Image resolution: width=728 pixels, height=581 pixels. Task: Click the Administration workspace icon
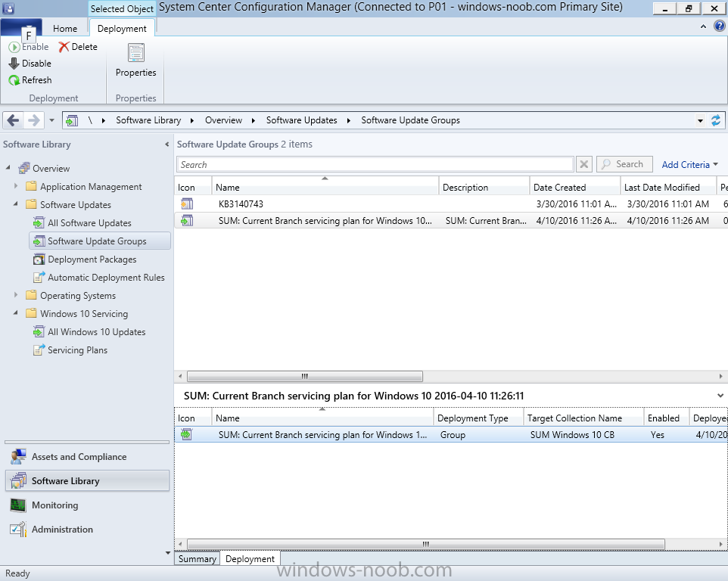(19, 530)
